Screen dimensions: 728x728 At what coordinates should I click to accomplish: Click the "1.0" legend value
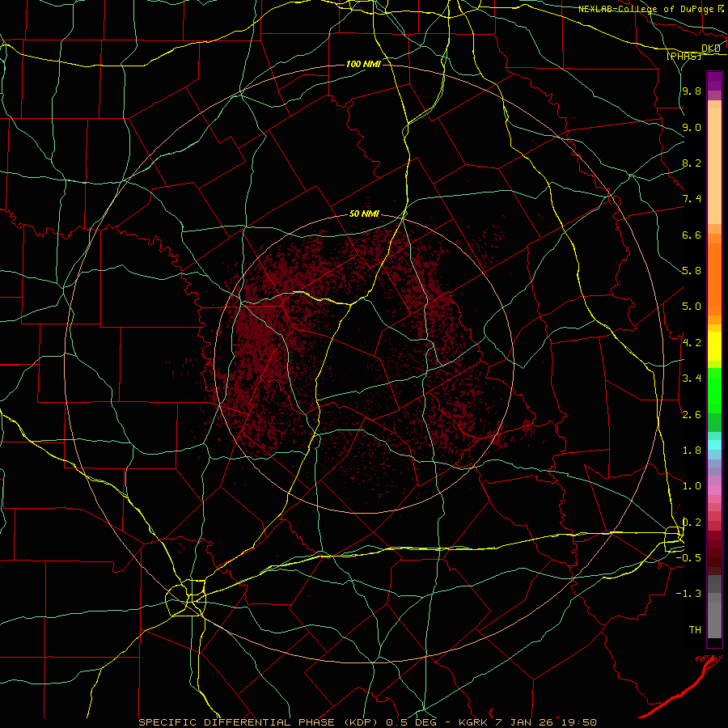(692, 486)
